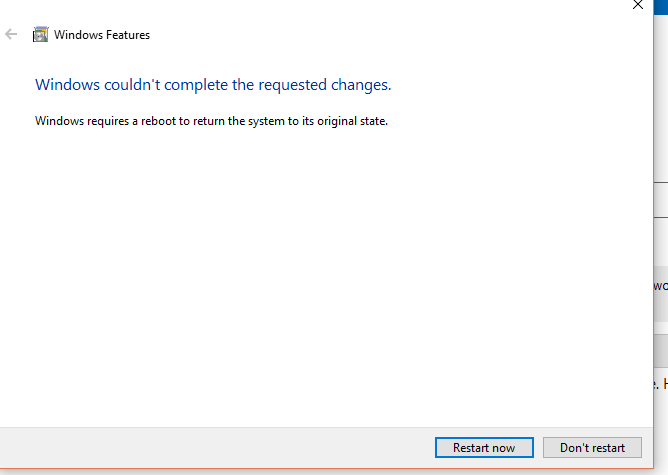The height and width of the screenshot is (475, 668).
Task: Click the word "Windows" in the blue heading
Action: pyautogui.click(x=67, y=85)
